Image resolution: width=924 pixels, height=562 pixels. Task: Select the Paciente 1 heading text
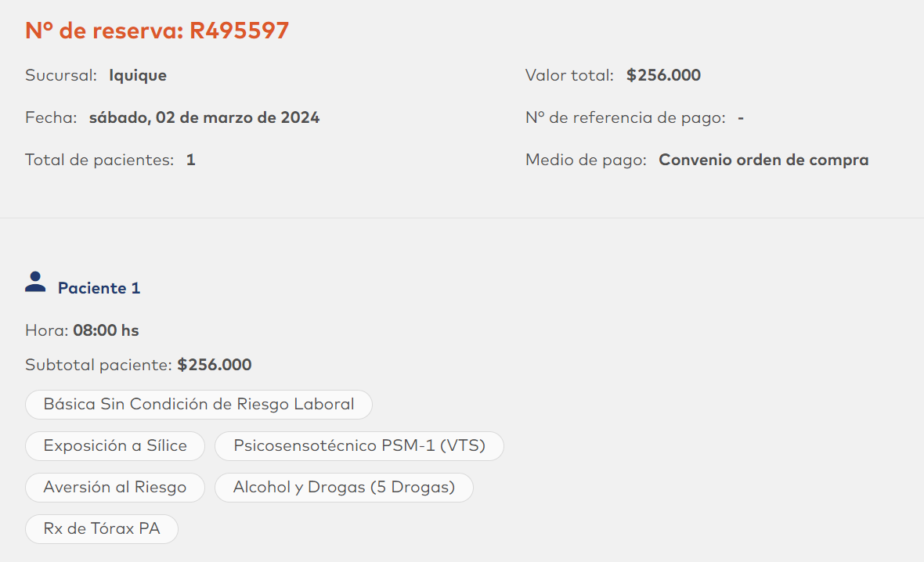point(99,289)
